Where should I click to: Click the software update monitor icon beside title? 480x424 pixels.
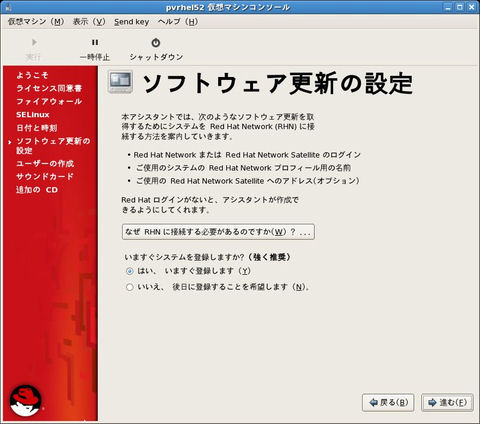120,82
